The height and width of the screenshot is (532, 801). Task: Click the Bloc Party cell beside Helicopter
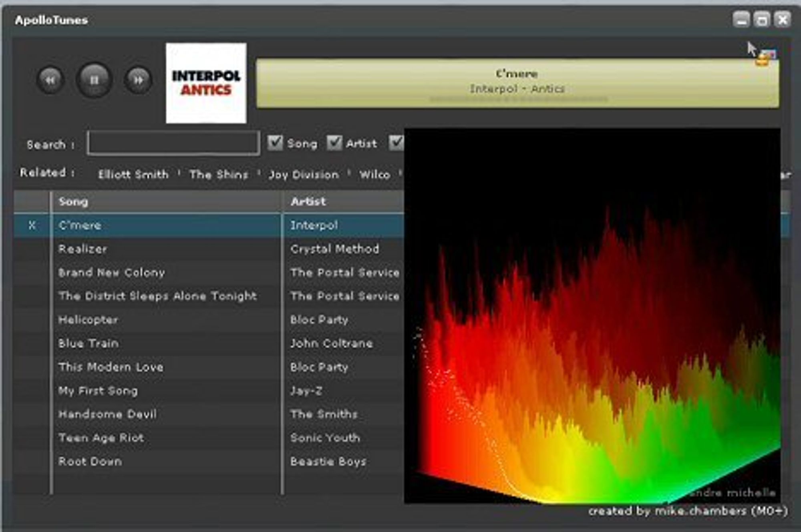click(x=319, y=320)
